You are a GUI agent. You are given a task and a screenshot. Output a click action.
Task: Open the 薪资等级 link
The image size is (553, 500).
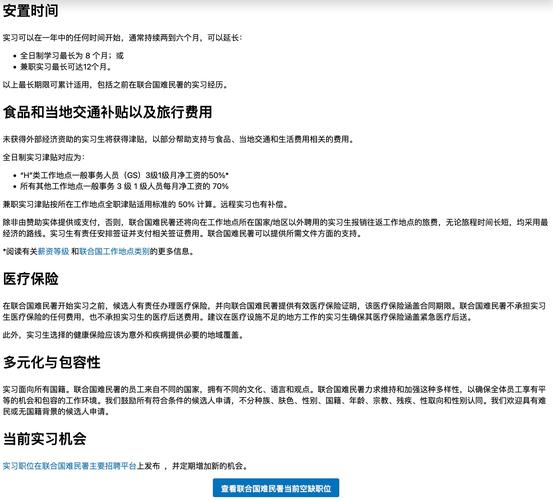point(53,251)
